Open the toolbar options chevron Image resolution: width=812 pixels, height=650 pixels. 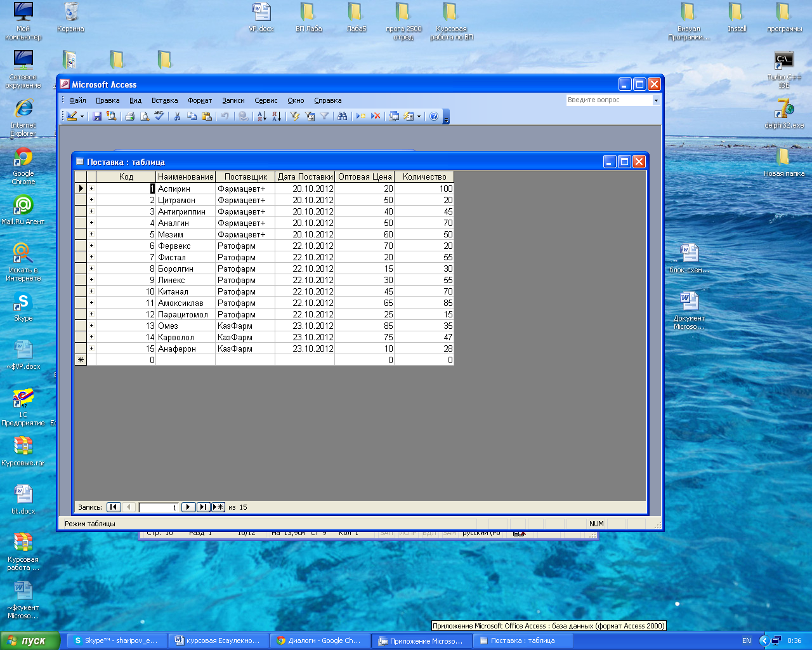point(447,117)
